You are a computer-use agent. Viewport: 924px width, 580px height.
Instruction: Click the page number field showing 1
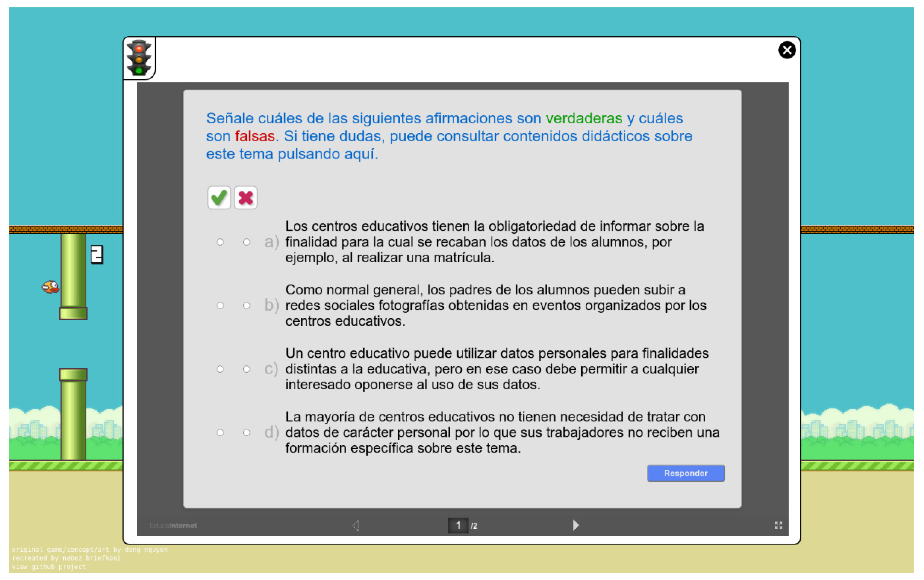(x=458, y=525)
